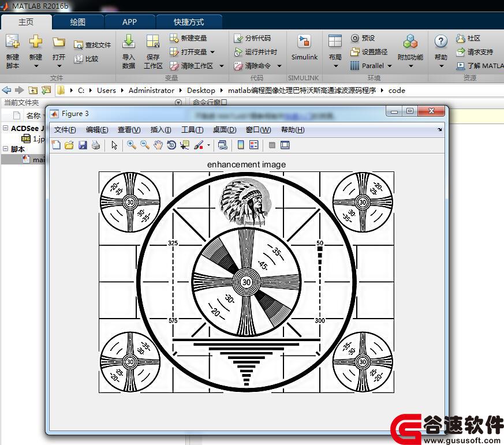Open the Insert (插入) menu in Figure 3
The height and width of the screenshot is (445, 504).
(160, 130)
